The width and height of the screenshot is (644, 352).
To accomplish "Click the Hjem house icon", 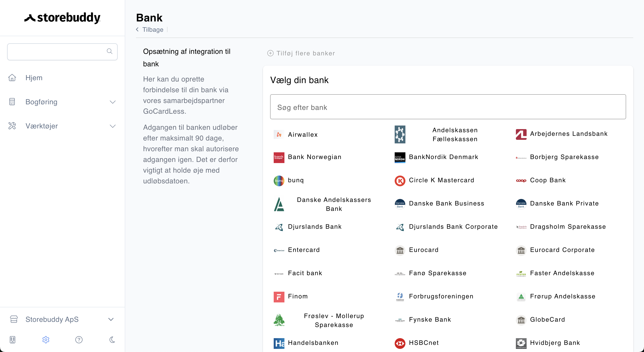I will tap(12, 78).
